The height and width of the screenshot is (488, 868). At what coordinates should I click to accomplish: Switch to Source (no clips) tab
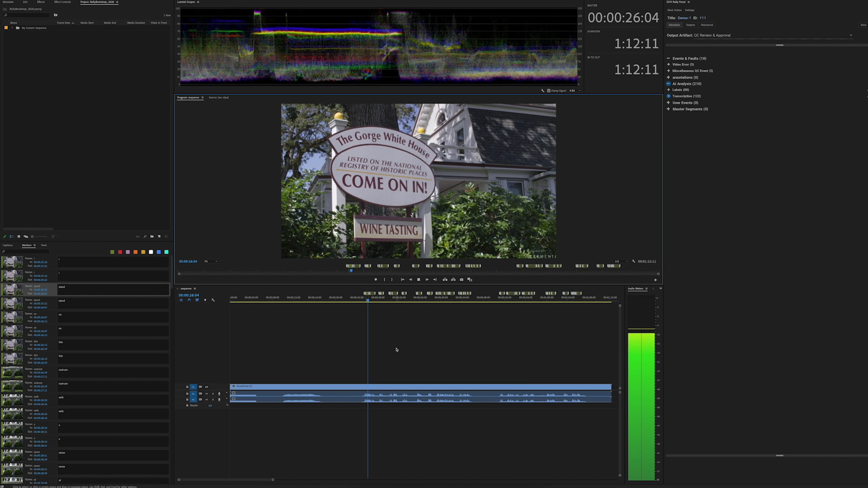point(218,97)
